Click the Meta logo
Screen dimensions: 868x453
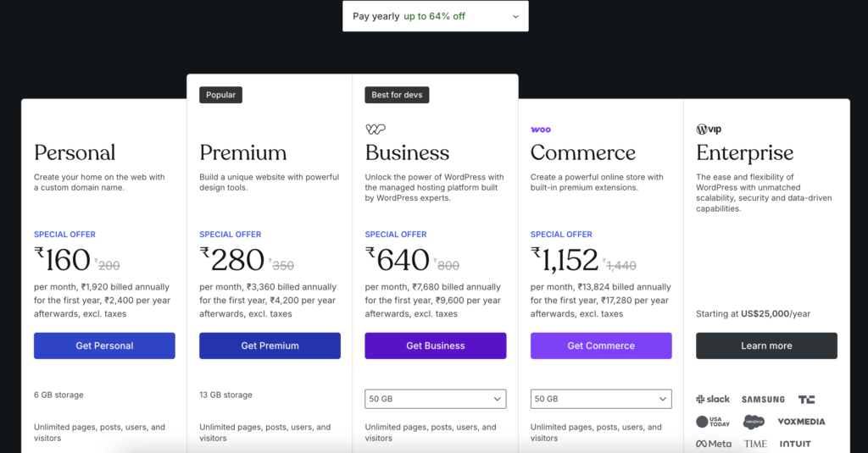click(714, 444)
